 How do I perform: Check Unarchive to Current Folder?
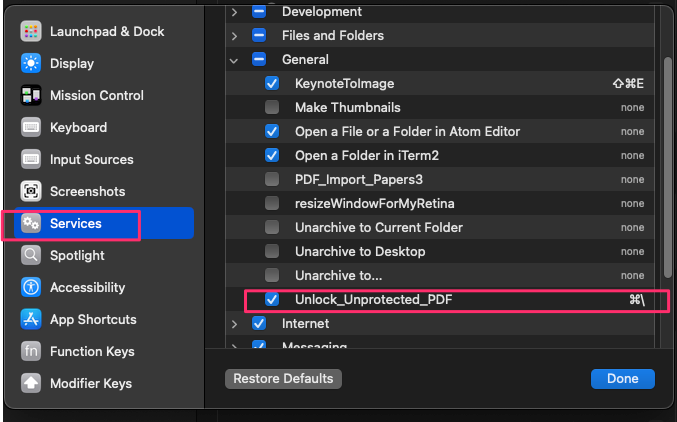coord(272,227)
